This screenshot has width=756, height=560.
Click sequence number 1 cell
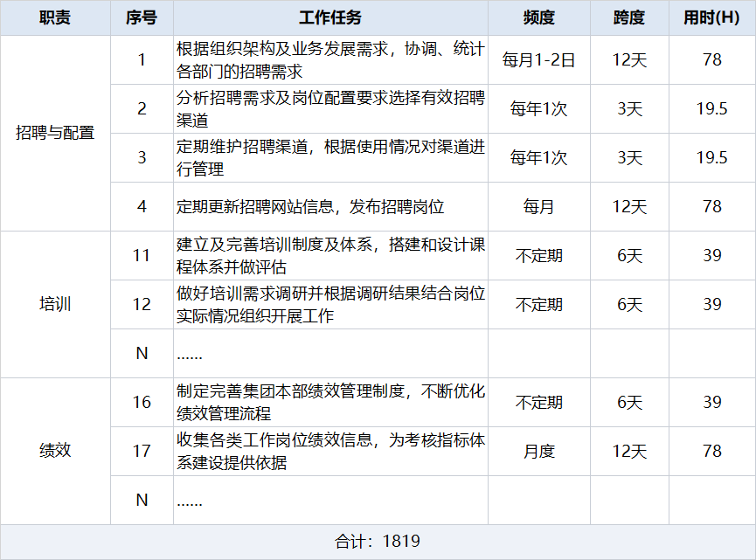tap(142, 59)
